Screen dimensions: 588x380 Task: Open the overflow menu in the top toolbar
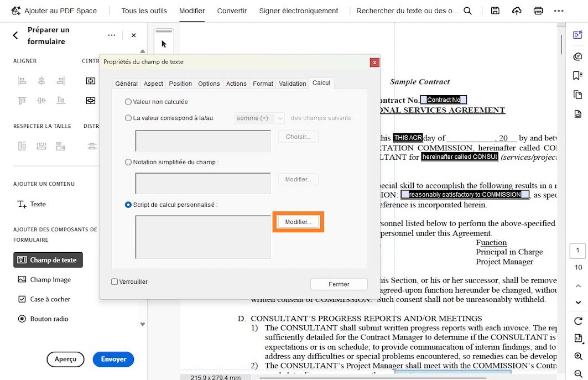point(560,11)
